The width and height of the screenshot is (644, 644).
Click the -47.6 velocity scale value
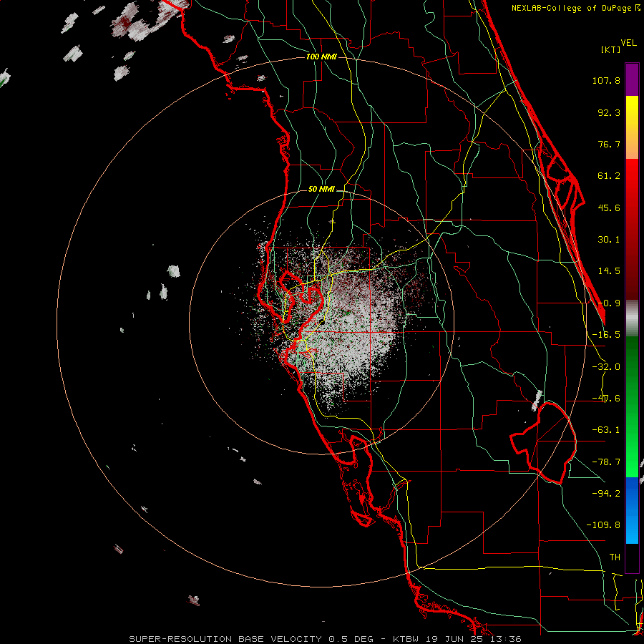(x=606, y=399)
